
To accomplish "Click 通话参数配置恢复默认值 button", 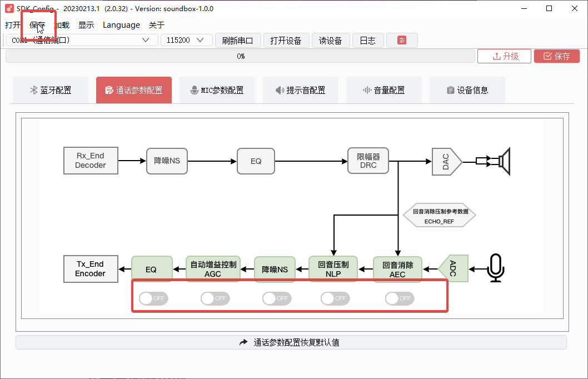I will pos(291,342).
